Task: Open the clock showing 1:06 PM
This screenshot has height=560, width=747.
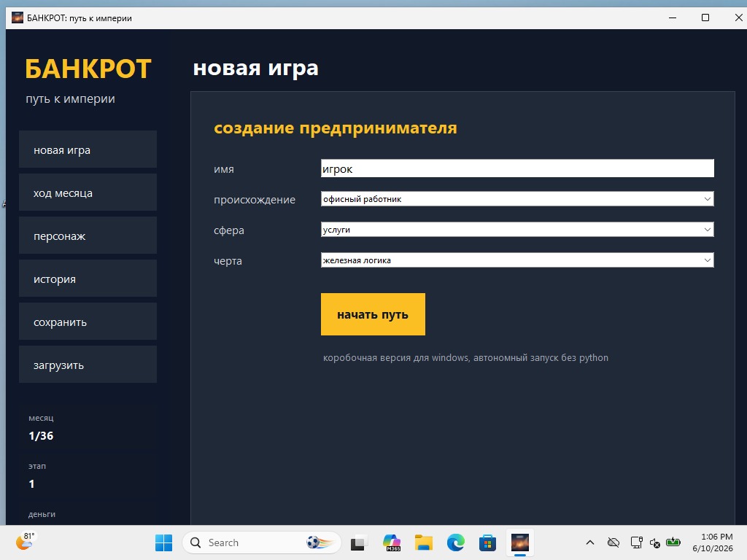Action: 713,542
